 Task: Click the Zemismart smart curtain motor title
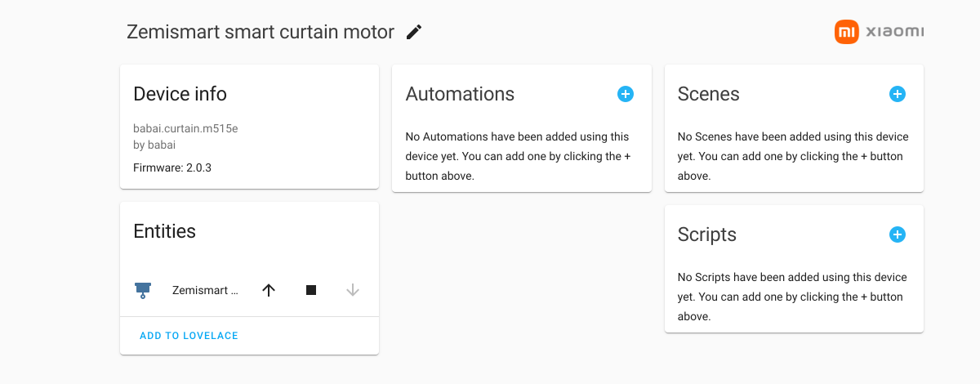click(261, 32)
